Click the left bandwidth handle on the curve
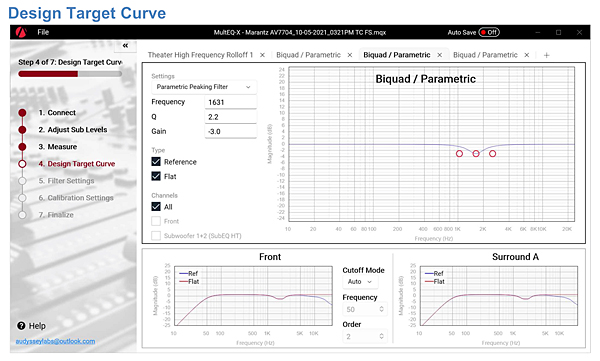The height and width of the screenshot is (361, 600). pos(459,154)
